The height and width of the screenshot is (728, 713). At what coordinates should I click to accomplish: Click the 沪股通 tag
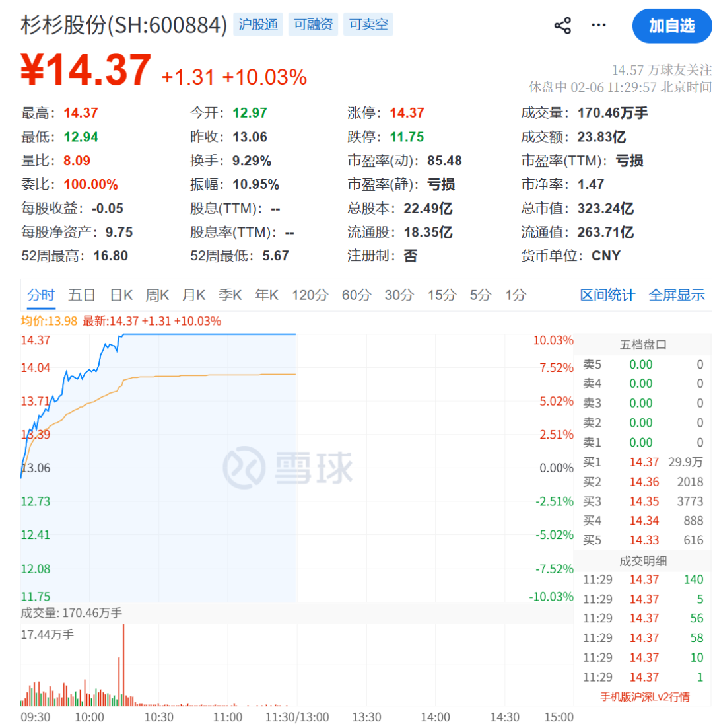[x=258, y=24]
